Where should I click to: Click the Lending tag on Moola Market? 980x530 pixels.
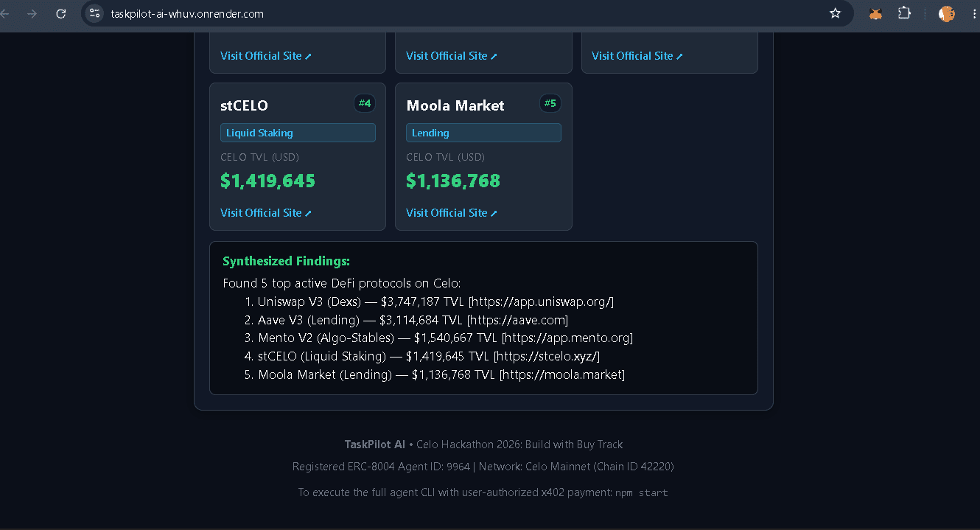click(483, 133)
